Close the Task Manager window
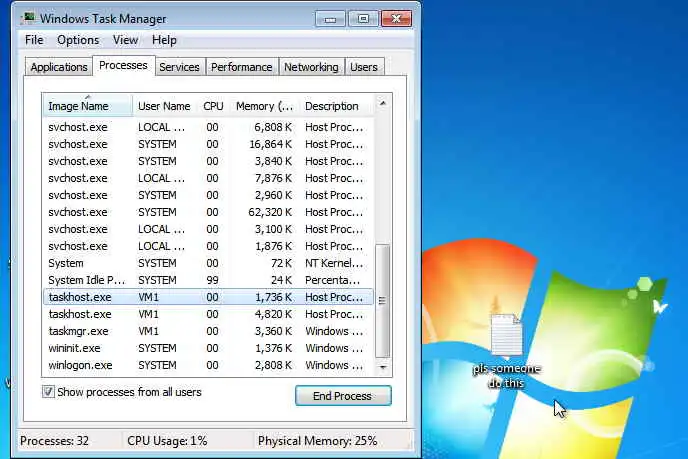This screenshot has width=688, height=459. coord(396,19)
